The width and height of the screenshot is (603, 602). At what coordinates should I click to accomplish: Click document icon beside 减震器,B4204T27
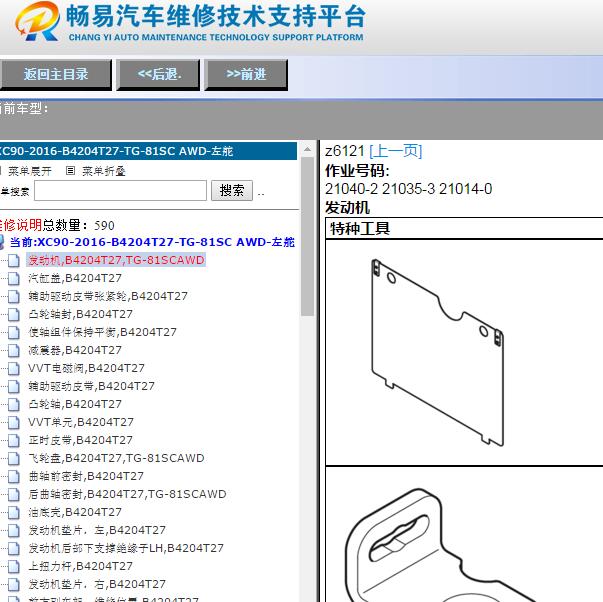[x=14, y=350]
